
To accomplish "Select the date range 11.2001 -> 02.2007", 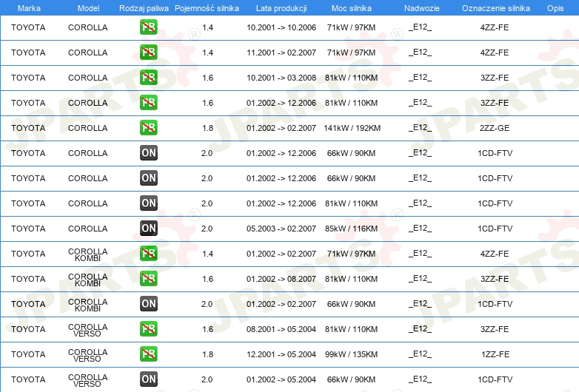I will [281, 53].
